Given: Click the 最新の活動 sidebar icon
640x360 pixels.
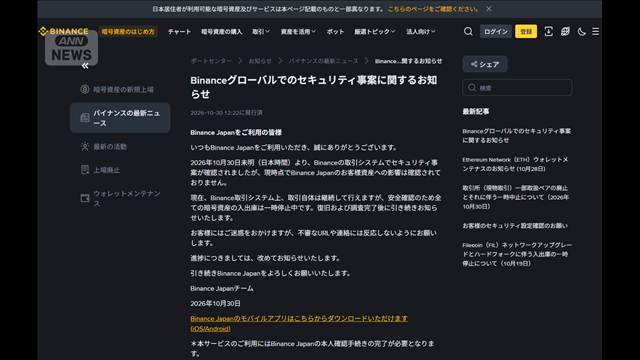Looking at the screenshot, I should pos(85,147).
